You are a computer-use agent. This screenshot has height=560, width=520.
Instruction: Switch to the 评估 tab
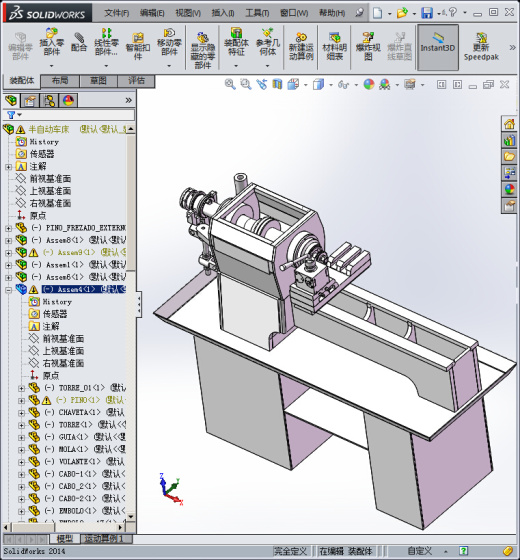136,81
